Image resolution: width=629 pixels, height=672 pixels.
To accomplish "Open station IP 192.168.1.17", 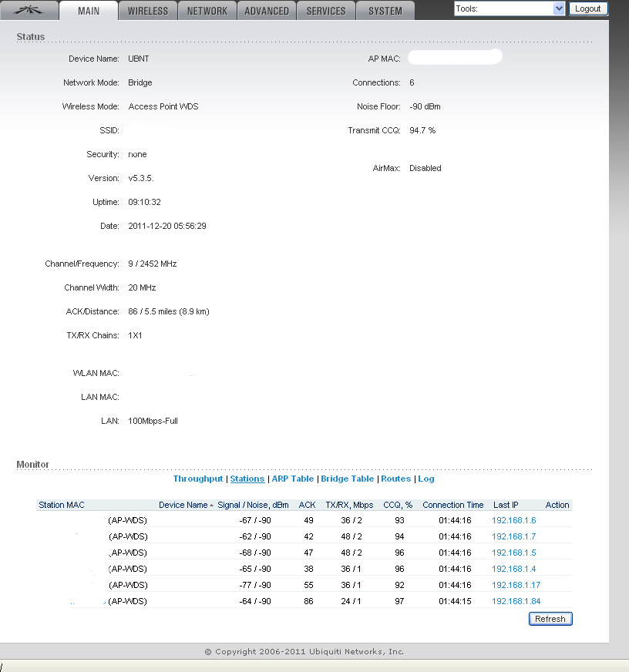I will (516, 585).
